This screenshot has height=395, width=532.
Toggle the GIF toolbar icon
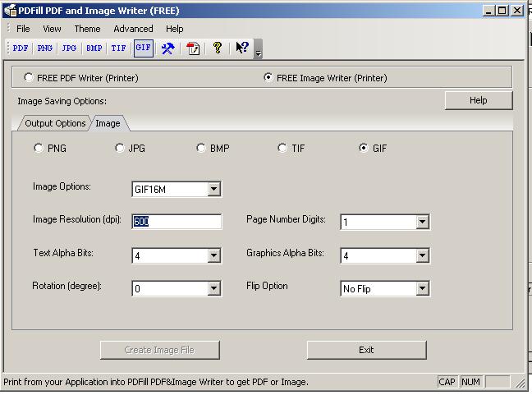click(x=143, y=48)
